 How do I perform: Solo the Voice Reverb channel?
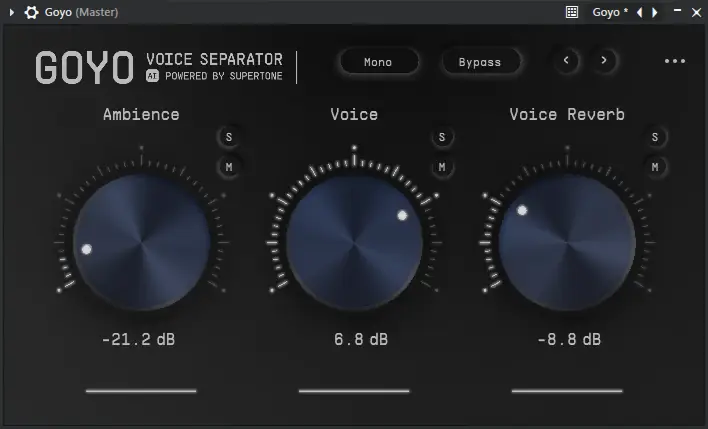point(655,137)
